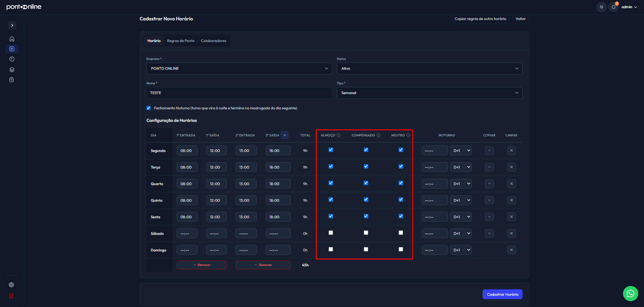Expand the sidebar with chevron arrow

pos(12,25)
